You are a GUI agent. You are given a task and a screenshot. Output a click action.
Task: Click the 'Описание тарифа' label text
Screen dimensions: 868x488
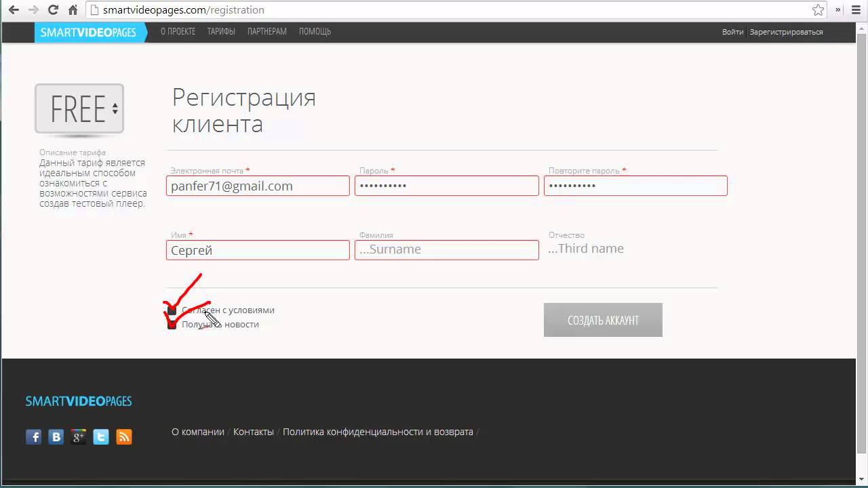coord(73,152)
